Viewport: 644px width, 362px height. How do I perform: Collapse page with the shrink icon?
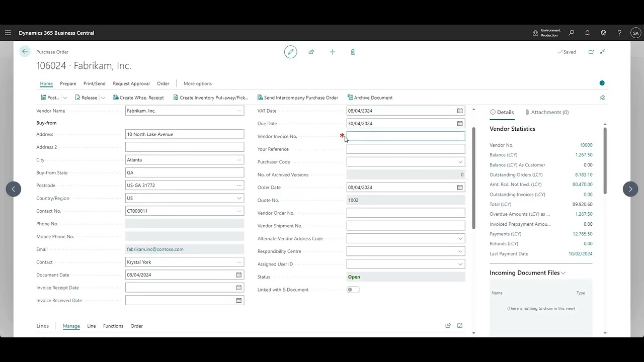coord(602,52)
